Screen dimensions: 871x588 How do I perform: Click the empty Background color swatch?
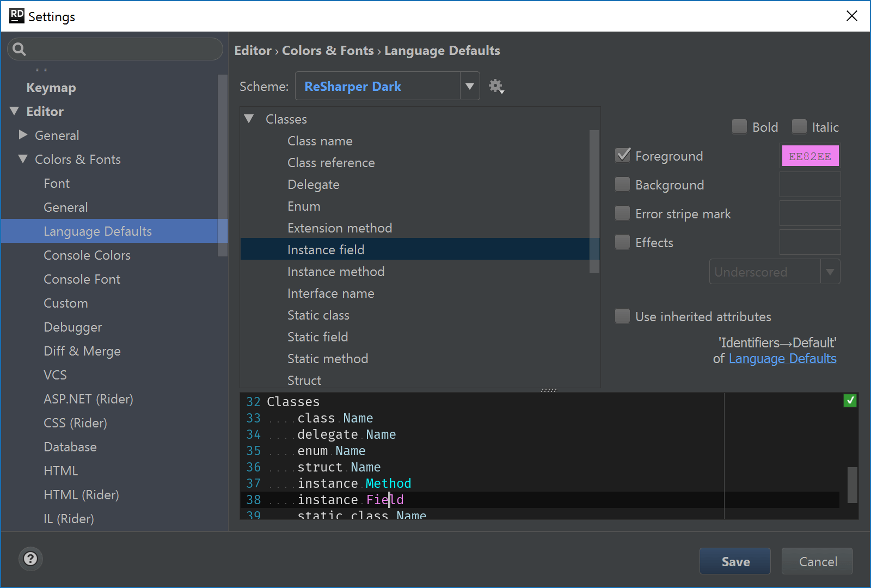point(810,185)
